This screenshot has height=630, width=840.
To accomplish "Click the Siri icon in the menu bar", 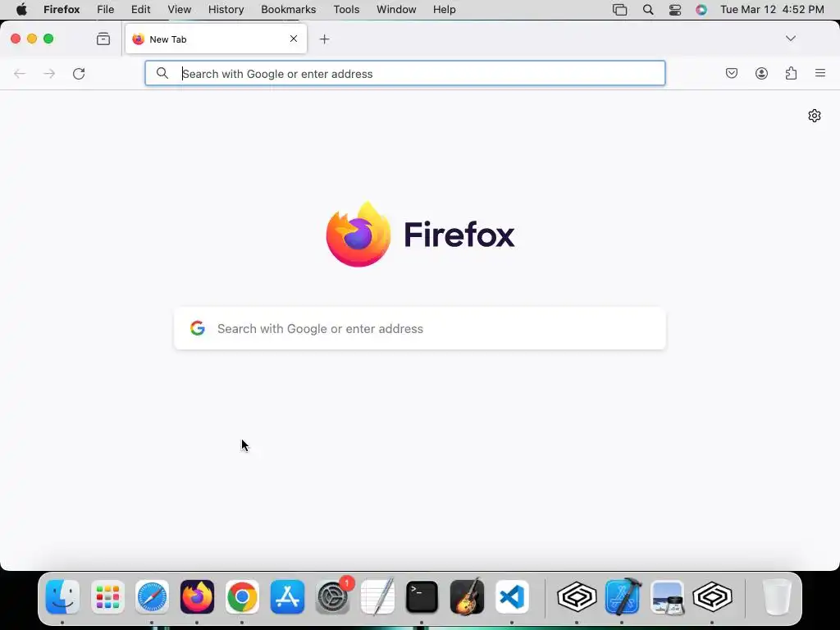I will click(x=701, y=10).
